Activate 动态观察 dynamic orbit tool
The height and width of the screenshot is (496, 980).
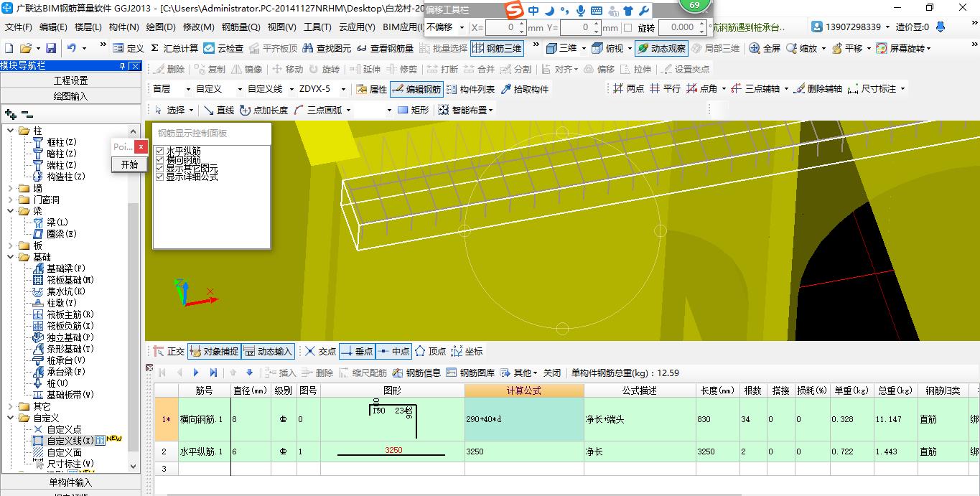click(661, 48)
